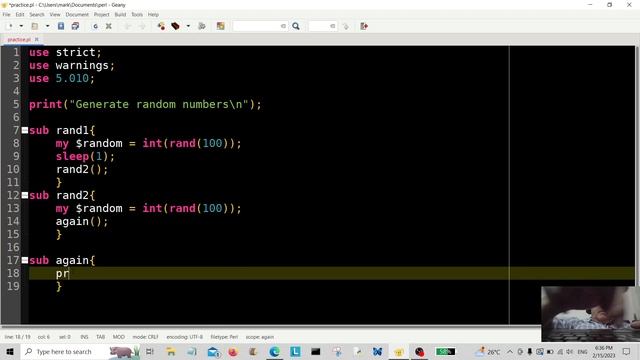Select the practice.pl document tab
Viewport: 640px width, 360px height.
coord(19,40)
